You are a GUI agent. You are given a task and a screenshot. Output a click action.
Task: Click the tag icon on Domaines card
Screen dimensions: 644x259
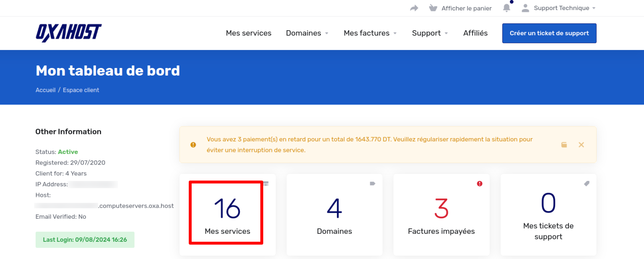pyautogui.click(x=373, y=183)
